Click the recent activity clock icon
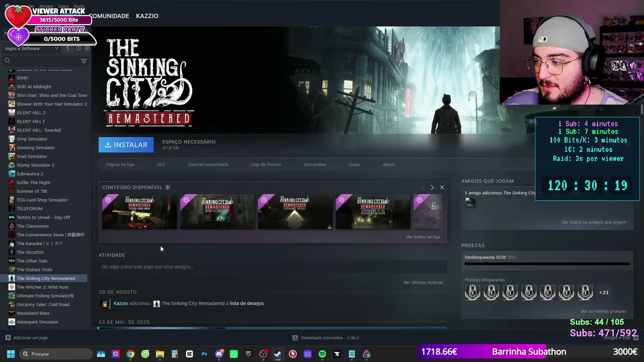644x362 pixels. point(78,48)
